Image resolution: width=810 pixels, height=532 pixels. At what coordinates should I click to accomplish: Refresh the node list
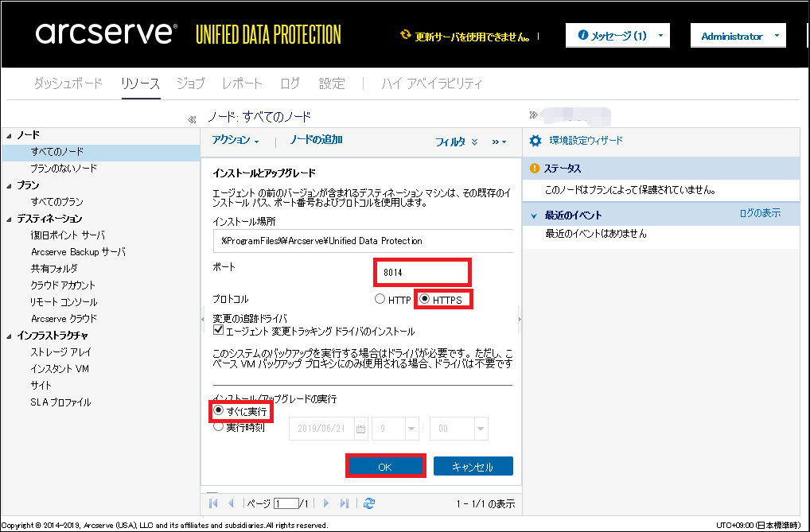[x=369, y=503]
